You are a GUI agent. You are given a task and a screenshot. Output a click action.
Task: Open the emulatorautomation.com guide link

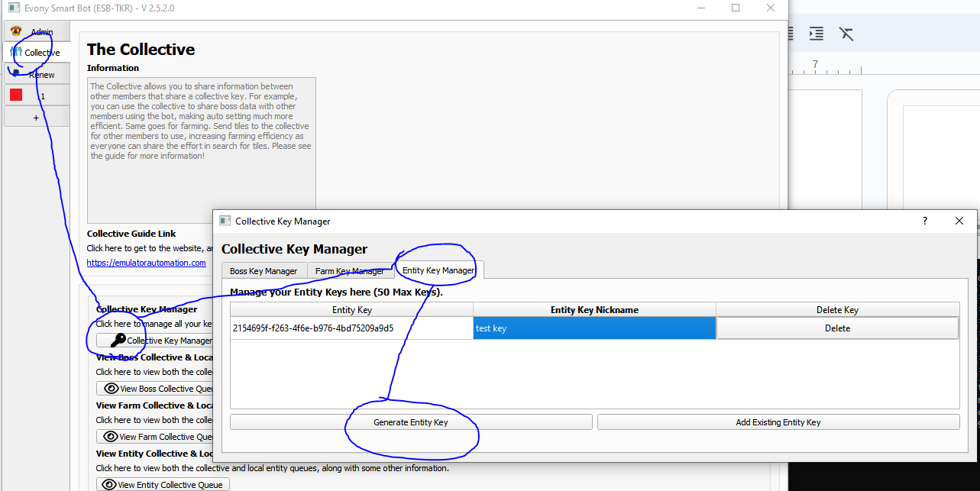tap(146, 263)
